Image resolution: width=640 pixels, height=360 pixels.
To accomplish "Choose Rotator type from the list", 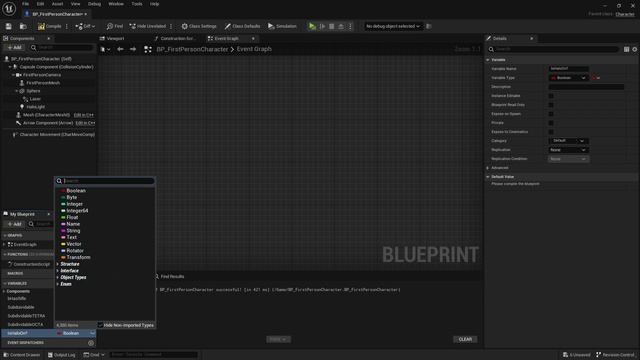I will [x=75, y=251].
